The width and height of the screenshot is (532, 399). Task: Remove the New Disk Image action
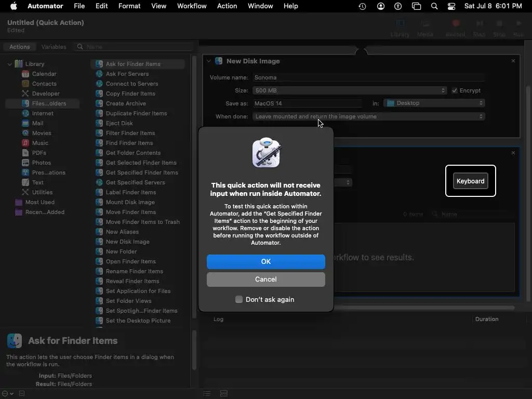[513, 61]
